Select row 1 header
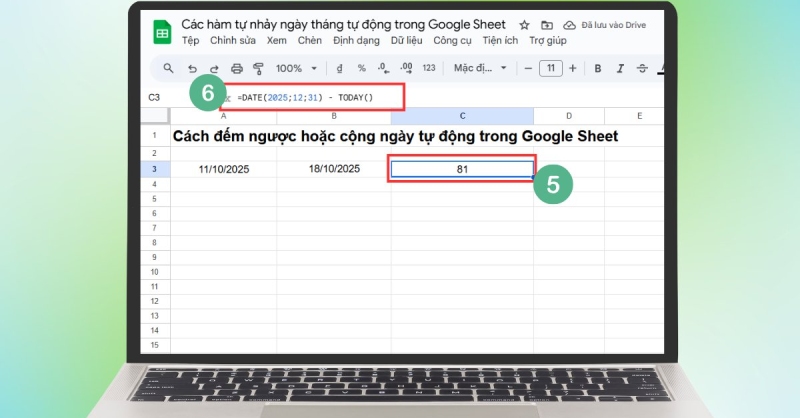The width and height of the screenshot is (800, 418). tap(155, 136)
